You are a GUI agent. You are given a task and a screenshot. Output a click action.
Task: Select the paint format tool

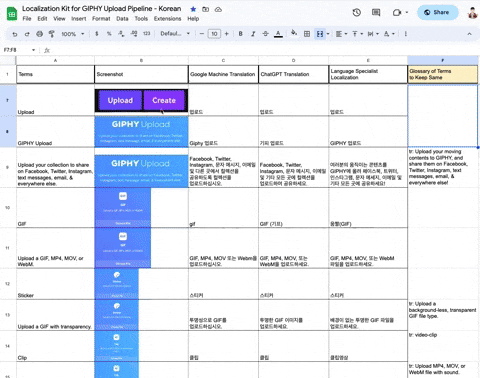click(x=52, y=34)
